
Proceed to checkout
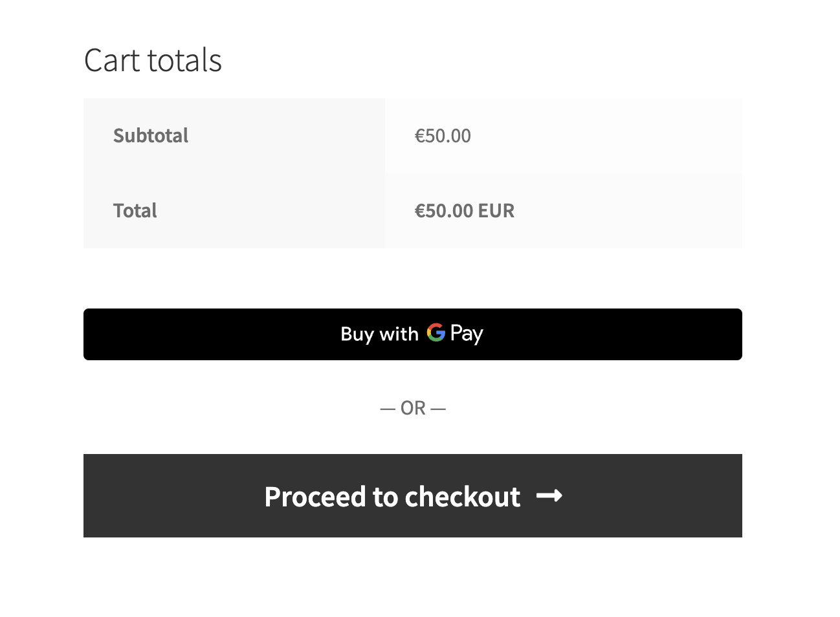(x=412, y=496)
